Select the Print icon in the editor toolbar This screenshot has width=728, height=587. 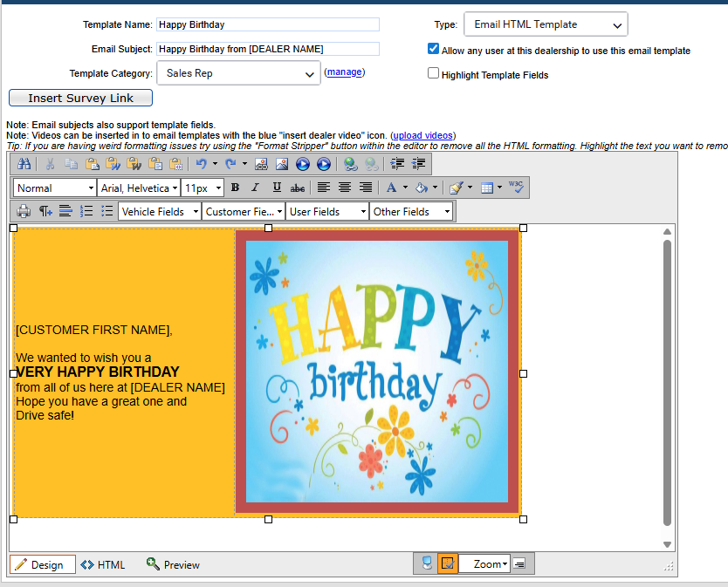tap(23, 210)
